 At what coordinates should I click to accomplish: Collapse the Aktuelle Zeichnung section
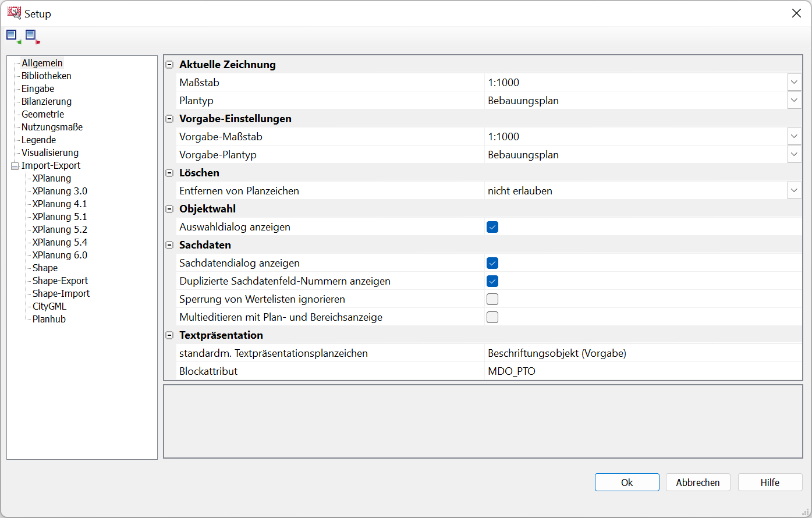pos(170,65)
